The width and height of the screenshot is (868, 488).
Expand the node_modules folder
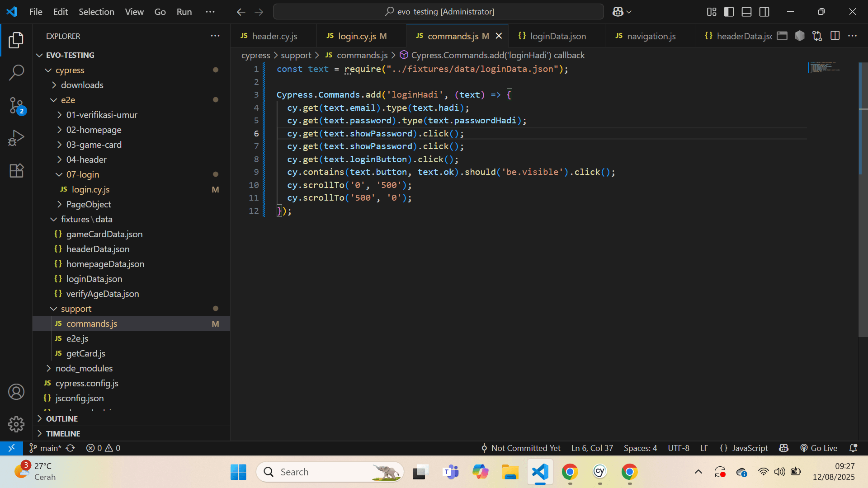(84, 368)
